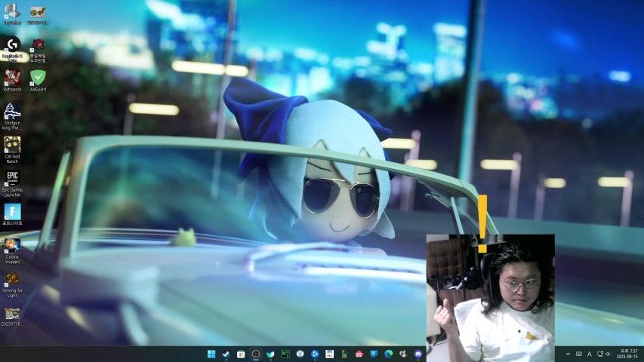Open the red-haired character game shortcut
The width and height of the screenshot is (644, 362).
38,51
